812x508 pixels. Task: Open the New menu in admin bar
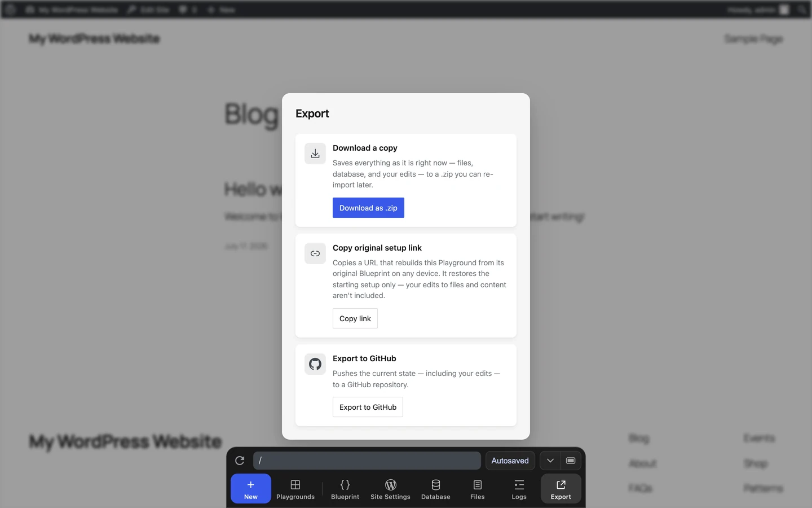point(221,10)
